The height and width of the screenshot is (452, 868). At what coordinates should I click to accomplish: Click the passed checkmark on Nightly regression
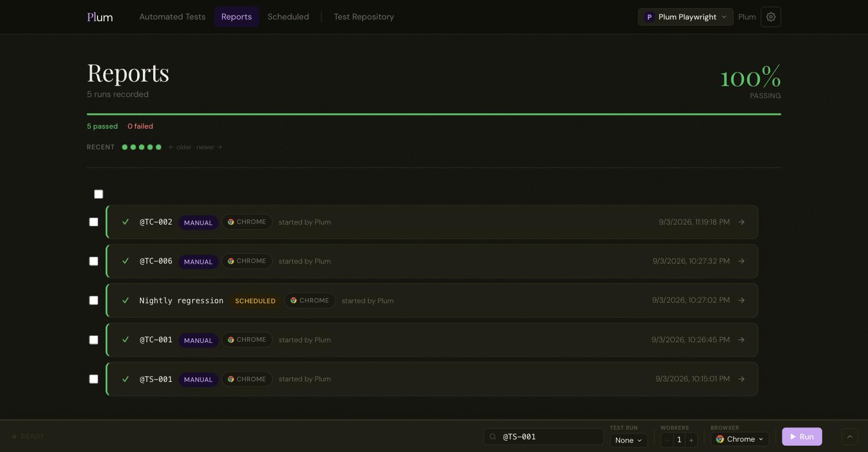125,300
